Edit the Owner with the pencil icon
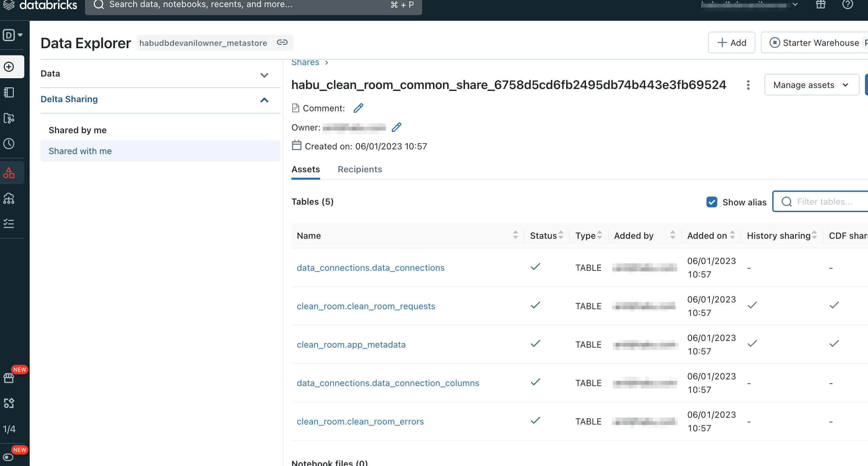Viewport: 868px width, 466px height. (x=397, y=127)
